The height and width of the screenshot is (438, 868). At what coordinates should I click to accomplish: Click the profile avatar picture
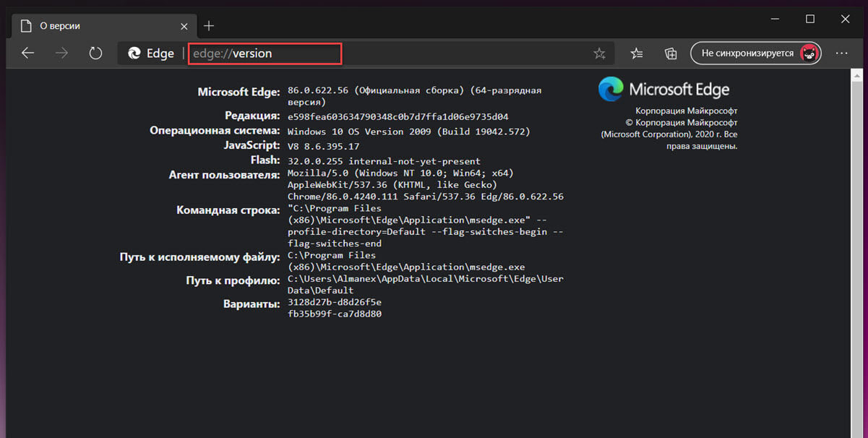pos(809,53)
